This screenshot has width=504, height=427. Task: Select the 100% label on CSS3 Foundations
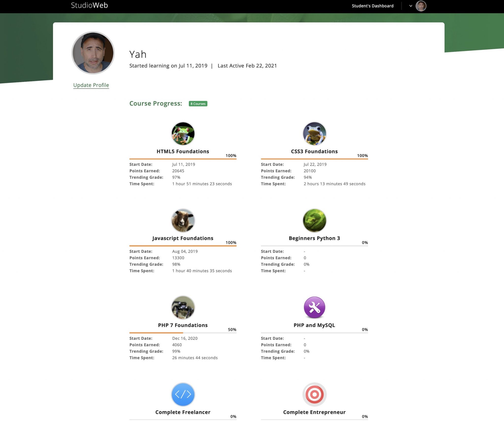pyautogui.click(x=362, y=155)
